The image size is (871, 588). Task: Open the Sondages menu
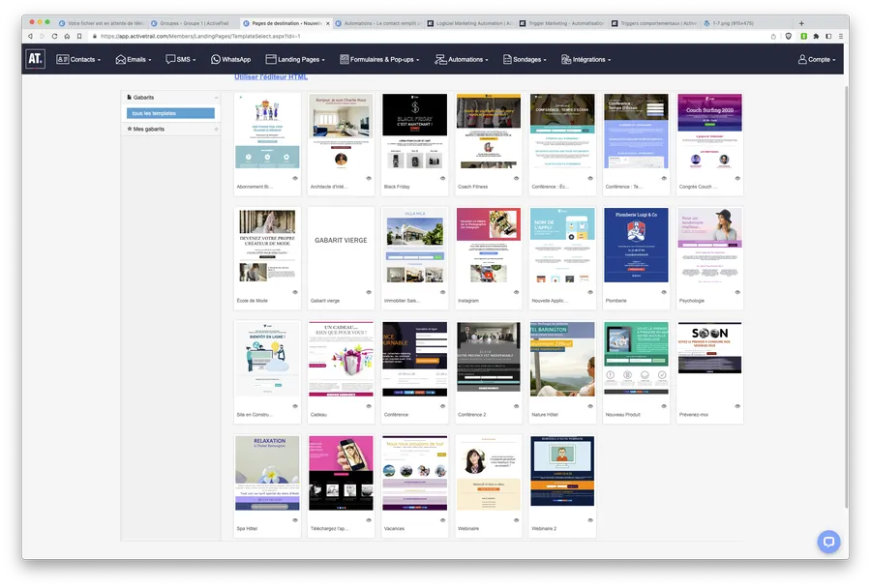coord(525,59)
